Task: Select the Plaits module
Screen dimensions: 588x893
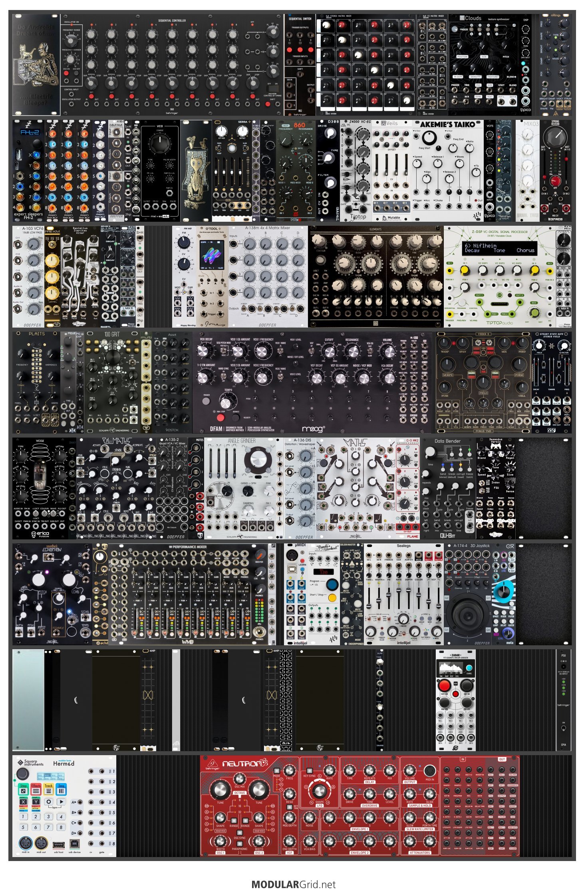Action: (36, 382)
